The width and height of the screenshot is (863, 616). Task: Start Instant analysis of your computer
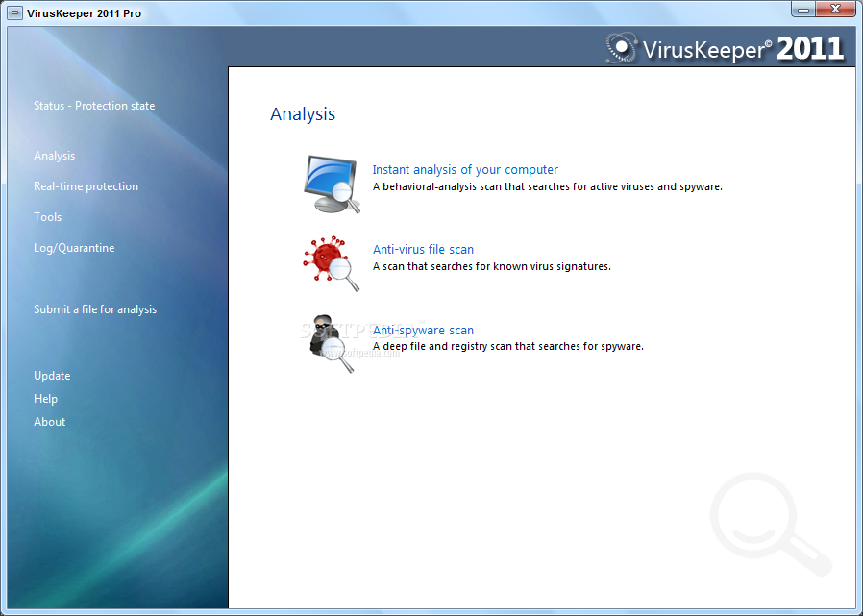(x=465, y=170)
